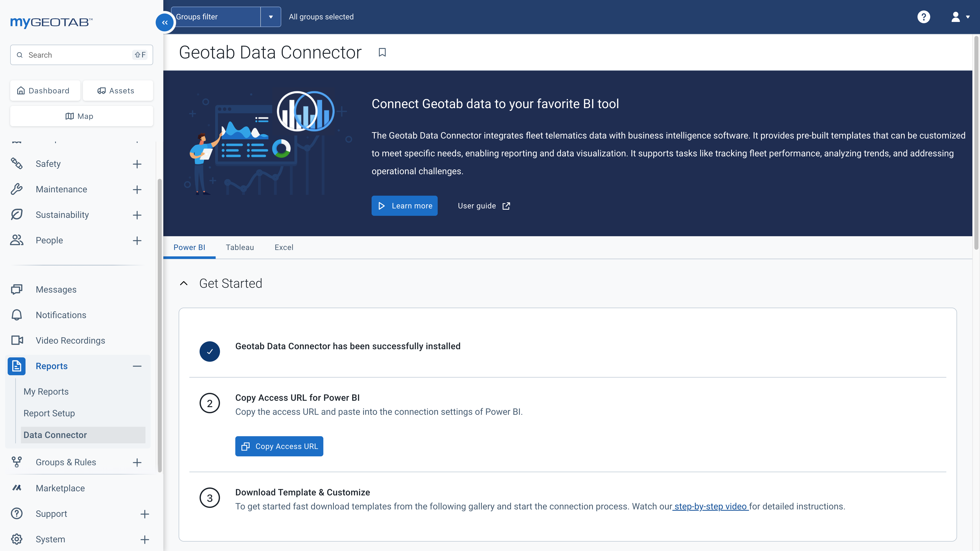Bookmark the Geotab Data Connector page
This screenshot has height=551, width=980.
382,53
